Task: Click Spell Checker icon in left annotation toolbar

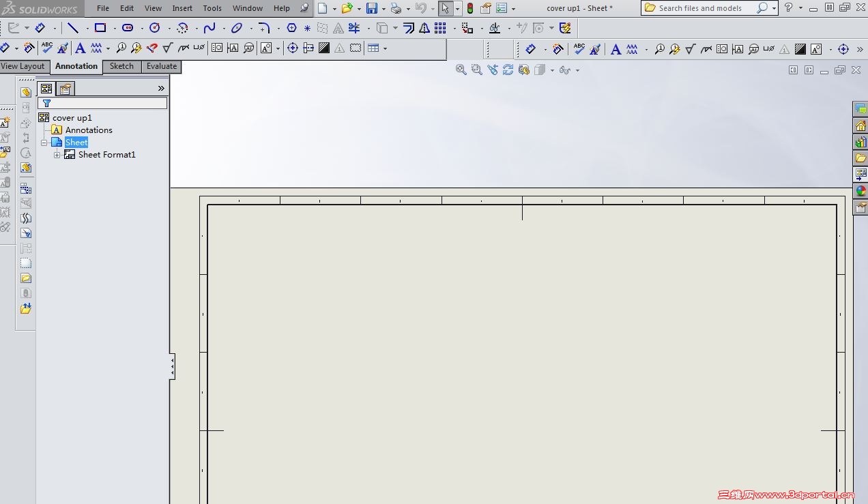Action: [x=47, y=48]
